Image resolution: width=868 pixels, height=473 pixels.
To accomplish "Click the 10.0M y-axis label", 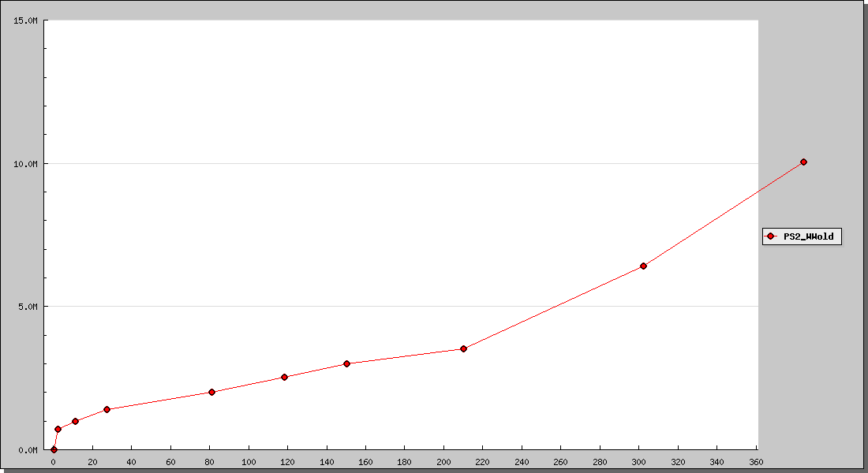I will pyautogui.click(x=25, y=164).
